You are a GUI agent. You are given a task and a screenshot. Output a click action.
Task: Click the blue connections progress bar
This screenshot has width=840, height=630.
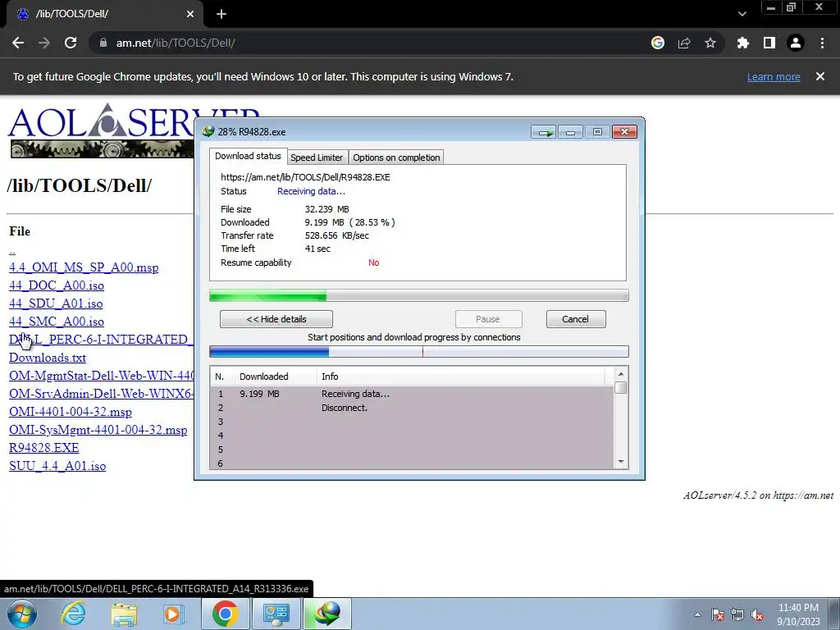pos(419,351)
